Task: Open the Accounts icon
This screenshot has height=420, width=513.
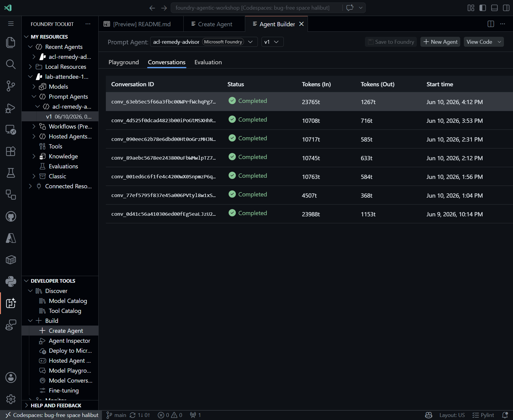Action: pos(11,377)
